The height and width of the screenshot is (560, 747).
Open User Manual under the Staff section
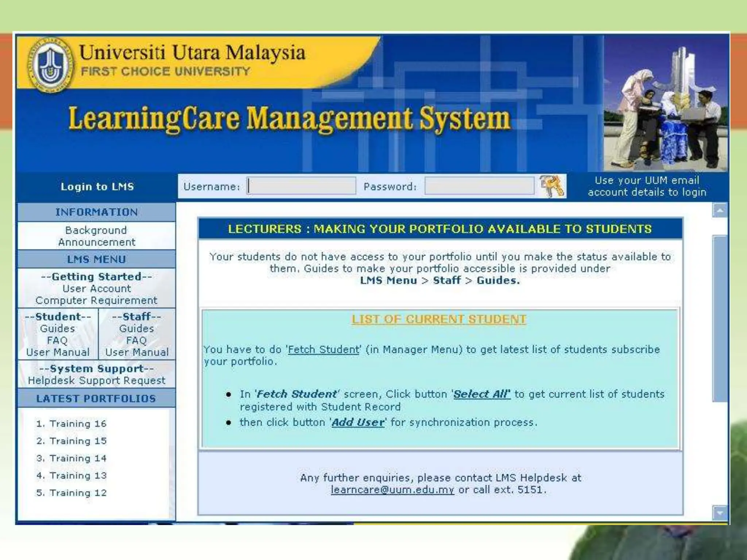137,352
